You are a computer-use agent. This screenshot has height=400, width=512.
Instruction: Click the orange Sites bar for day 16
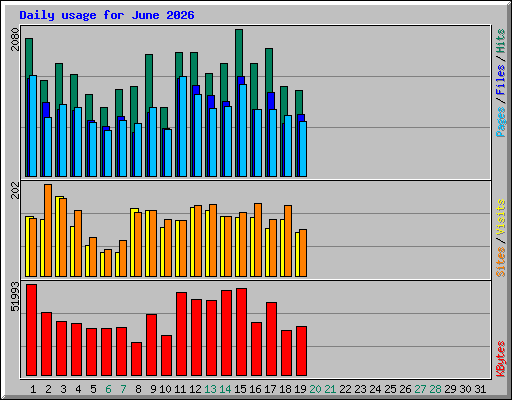click(258, 240)
